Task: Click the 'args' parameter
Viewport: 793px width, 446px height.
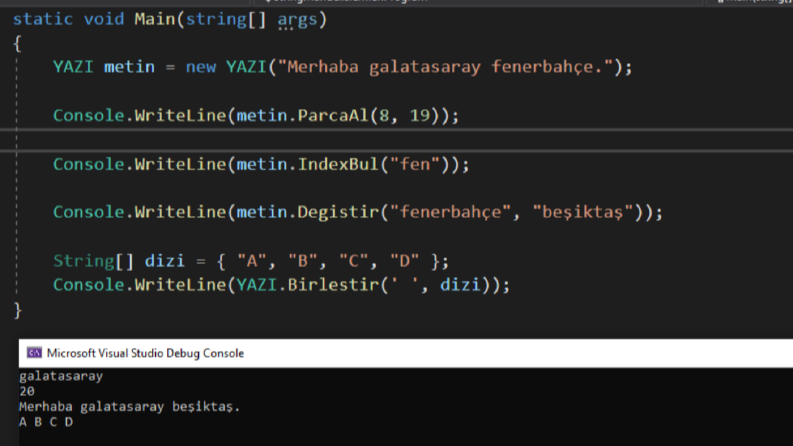Action: click(297, 20)
